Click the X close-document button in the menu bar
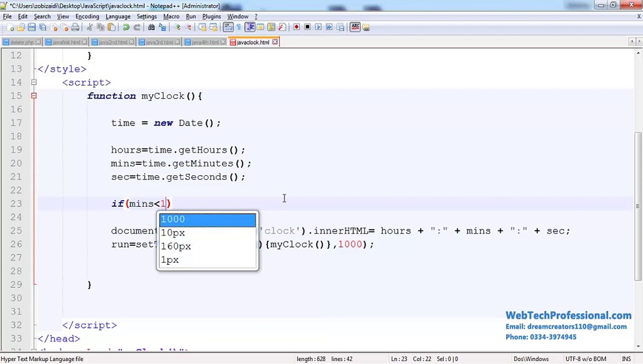Viewport: 643px width, 364px height. coord(638,17)
